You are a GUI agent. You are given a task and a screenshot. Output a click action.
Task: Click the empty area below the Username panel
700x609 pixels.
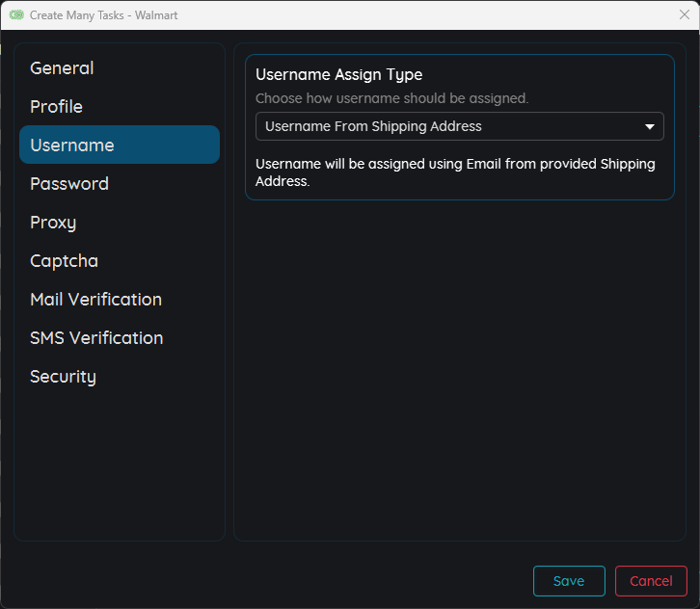pyautogui.click(x=459, y=366)
